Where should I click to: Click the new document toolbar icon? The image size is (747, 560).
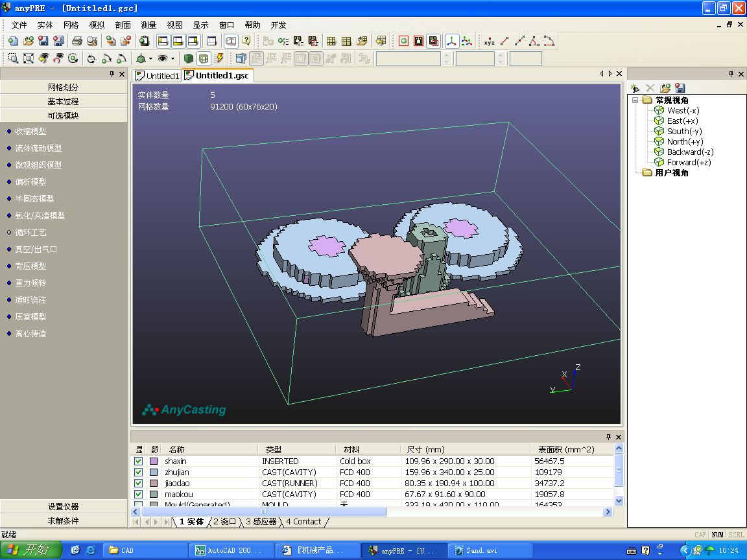click(x=13, y=41)
